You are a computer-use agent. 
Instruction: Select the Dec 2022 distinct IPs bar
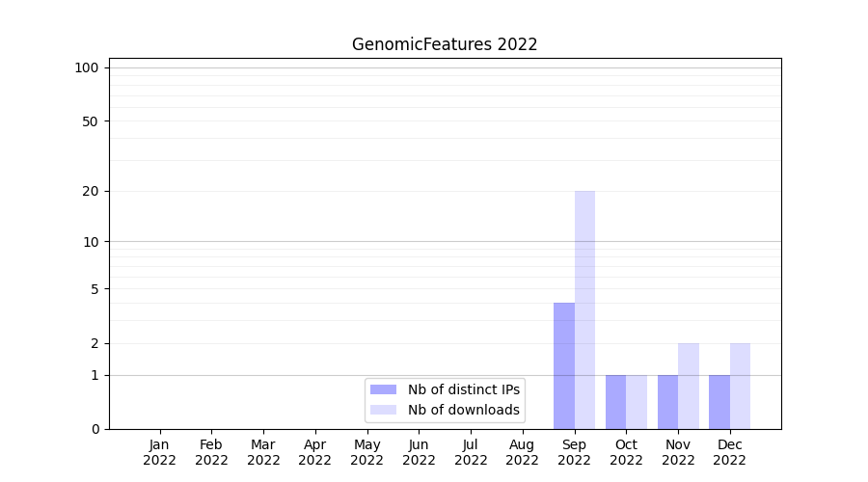pyautogui.click(x=719, y=402)
